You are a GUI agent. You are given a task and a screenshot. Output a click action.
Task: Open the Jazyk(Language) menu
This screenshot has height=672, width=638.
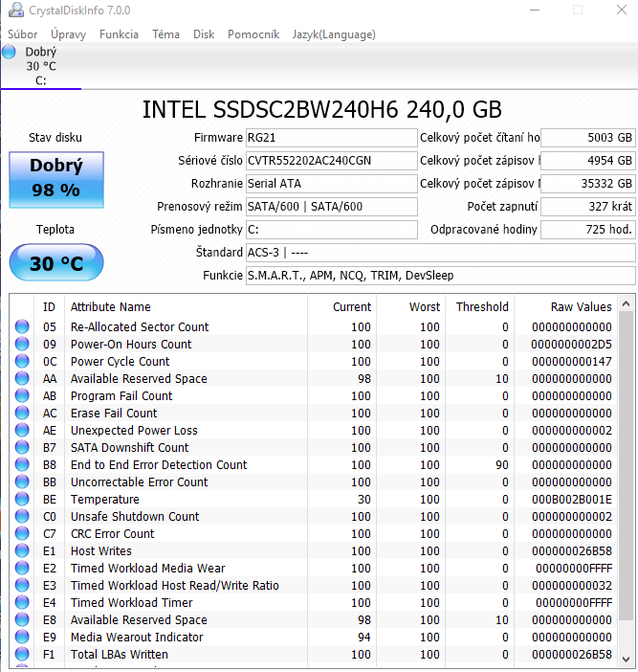click(334, 34)
